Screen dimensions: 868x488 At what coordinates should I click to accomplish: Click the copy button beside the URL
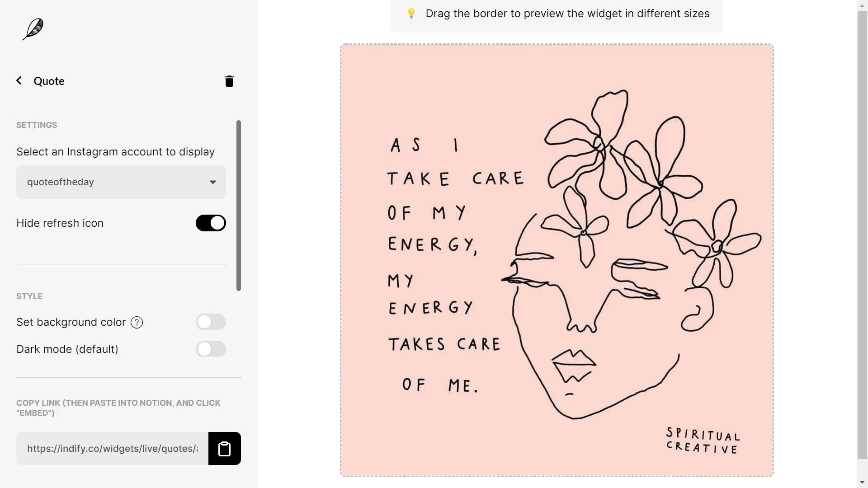pyautogui.click(x=224, y=448)
